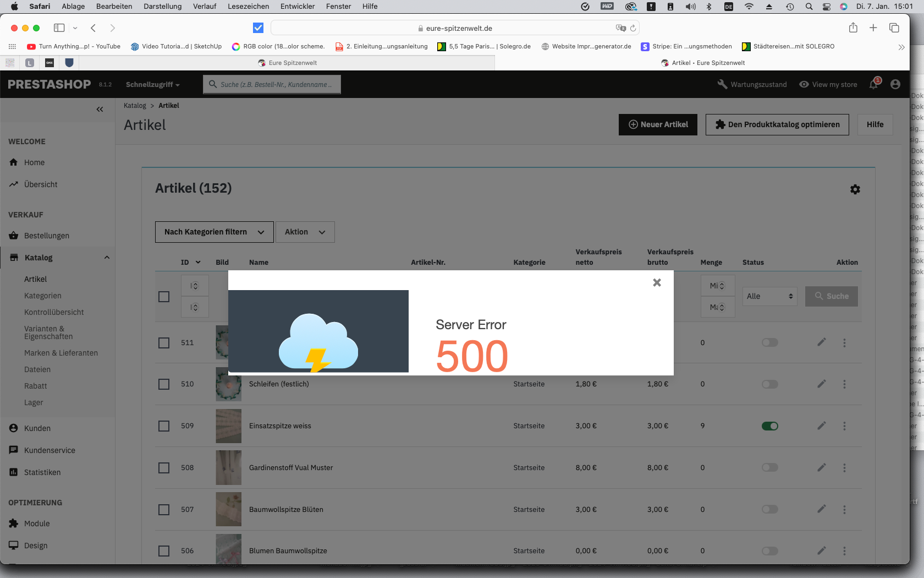Enable status toggle for article 507
Screen dimensions: 924x578
(x=770, y=509)
